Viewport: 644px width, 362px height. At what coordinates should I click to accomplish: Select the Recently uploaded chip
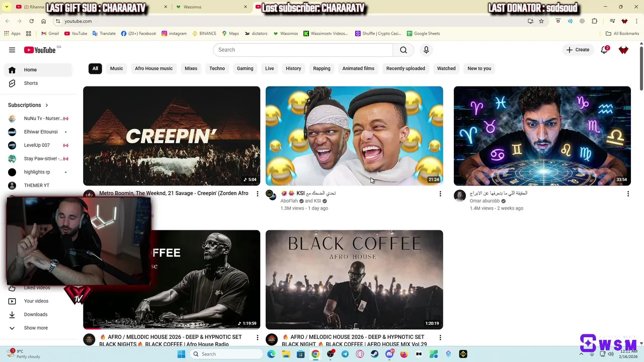[406, 68]
